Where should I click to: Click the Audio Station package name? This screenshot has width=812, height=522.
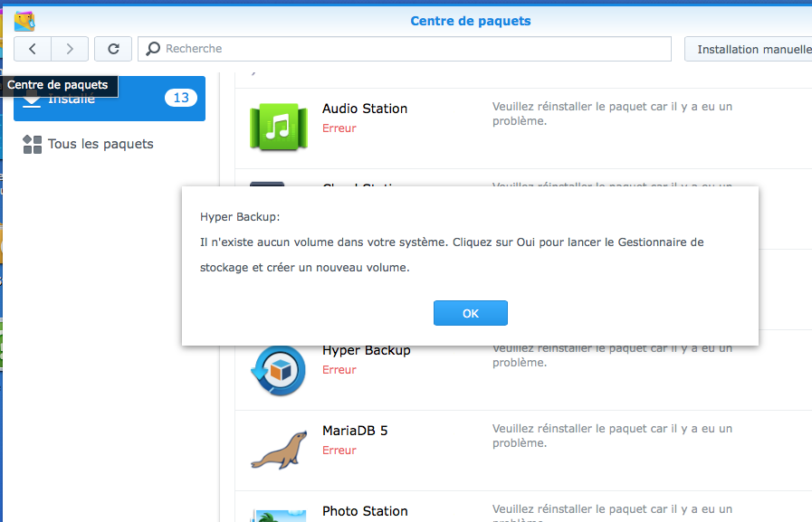(x=365, y=109)
